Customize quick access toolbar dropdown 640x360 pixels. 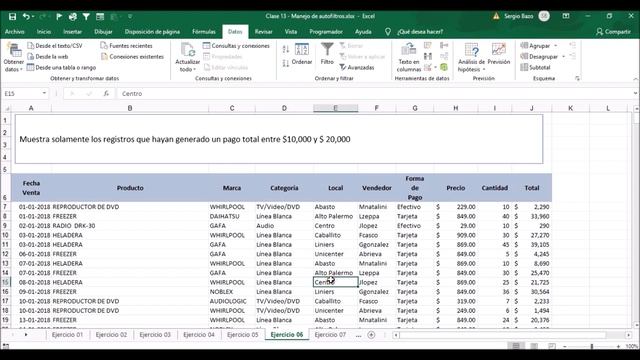[130, 16]
